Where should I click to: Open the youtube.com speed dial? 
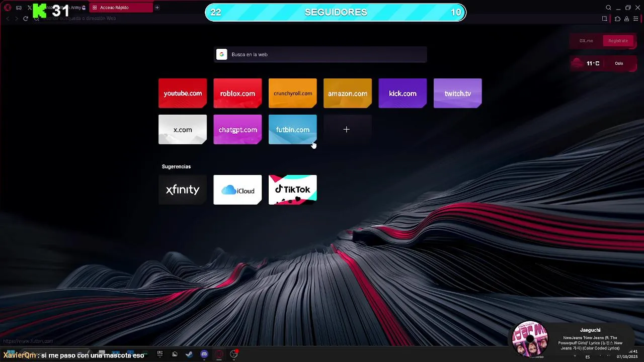(x=183, y=93)
